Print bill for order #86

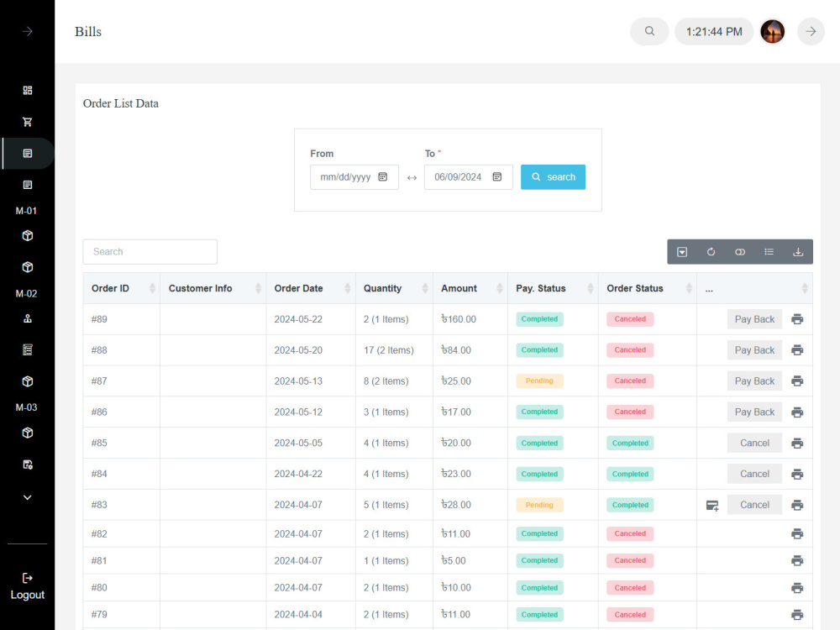[797, 412]
